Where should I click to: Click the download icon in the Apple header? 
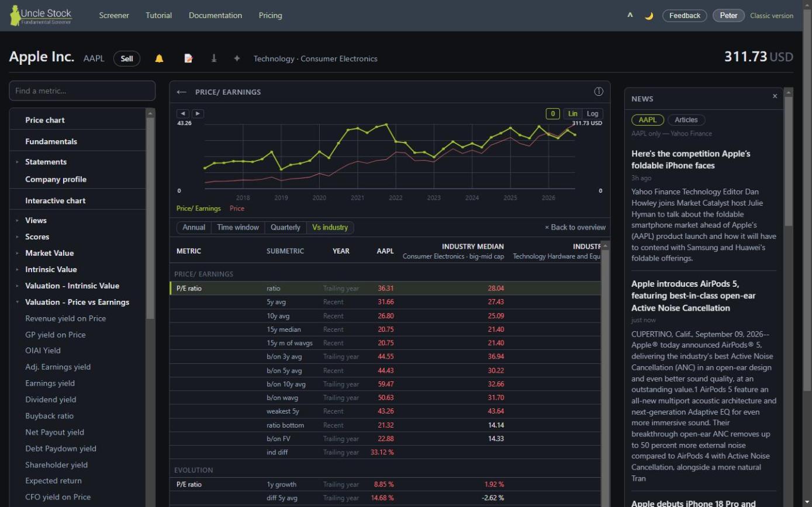coord(214,58)
